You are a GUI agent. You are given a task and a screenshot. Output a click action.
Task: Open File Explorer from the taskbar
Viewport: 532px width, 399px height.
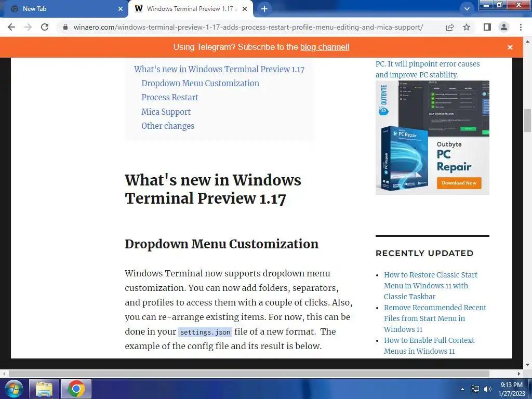[44, 389]
